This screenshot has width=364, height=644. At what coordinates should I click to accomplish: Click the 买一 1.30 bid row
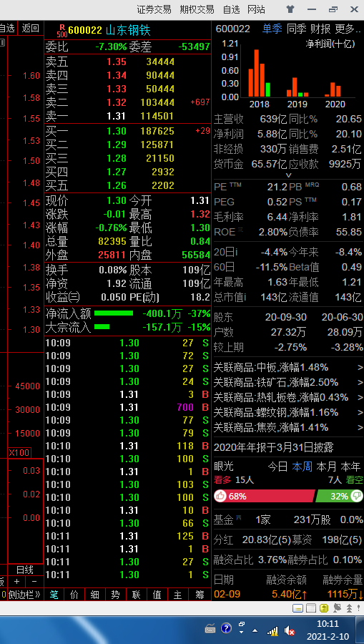127,131
